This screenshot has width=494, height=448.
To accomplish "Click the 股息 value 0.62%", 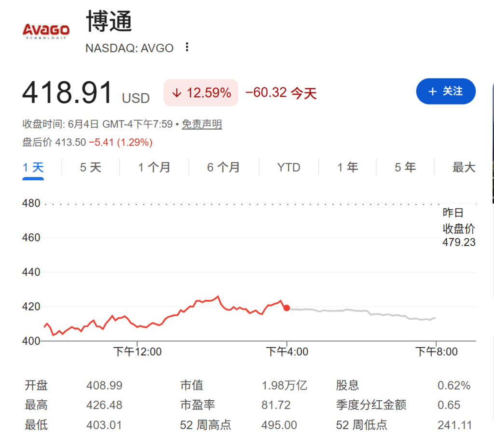I will pos(454,385).
